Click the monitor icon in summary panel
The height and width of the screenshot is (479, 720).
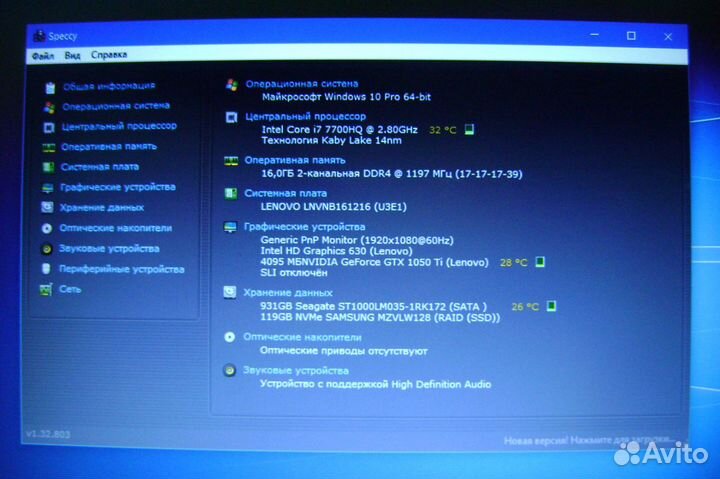[230, 227]
